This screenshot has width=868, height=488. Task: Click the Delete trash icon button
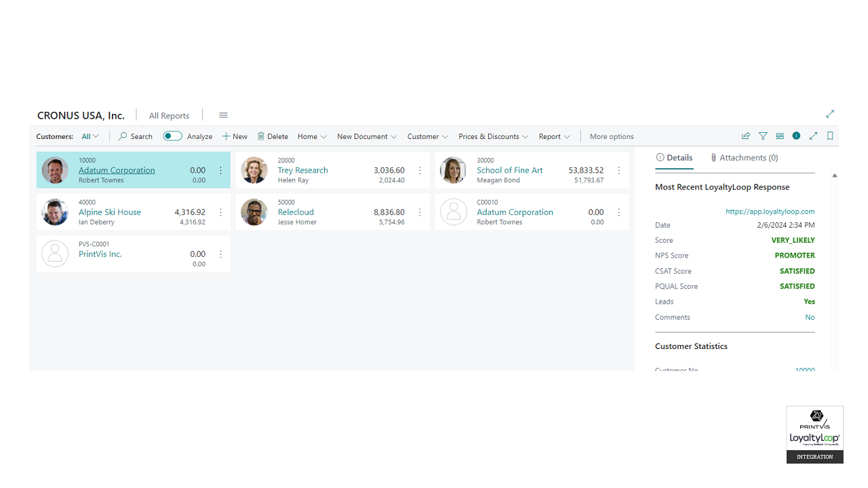(273, 136)
